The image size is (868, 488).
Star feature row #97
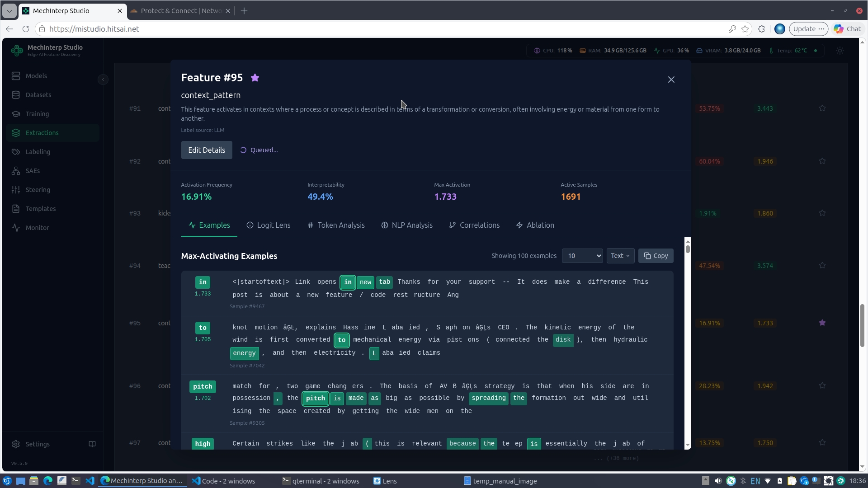[x=822, y=443]
